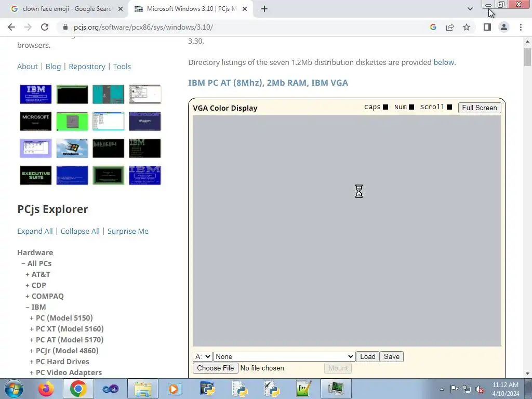The height and width of the screenshot is (399, 532).
Task: Open the EXECUTIVE SUITE thumbnail
Action: click(36, 176)
